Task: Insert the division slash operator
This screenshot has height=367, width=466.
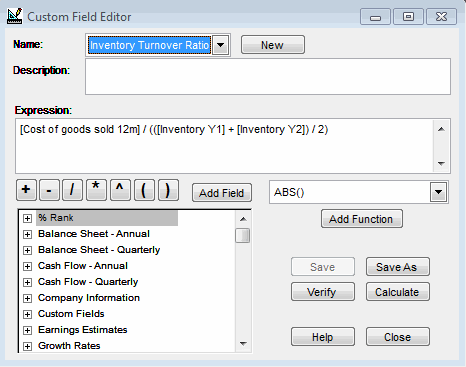Action: [72, 190]
